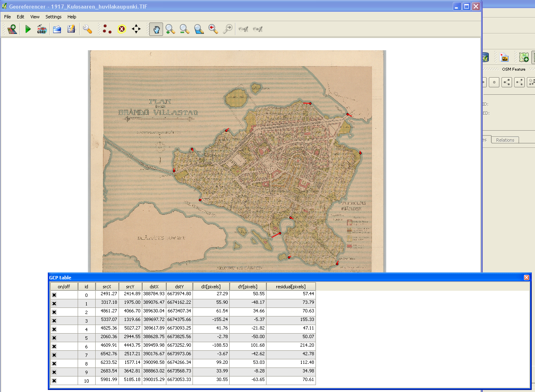The width and height of the screenshot is (535, 392).
Task: Click the Open Raster icon
Action: pyautogui.click(x=12, y=29)
